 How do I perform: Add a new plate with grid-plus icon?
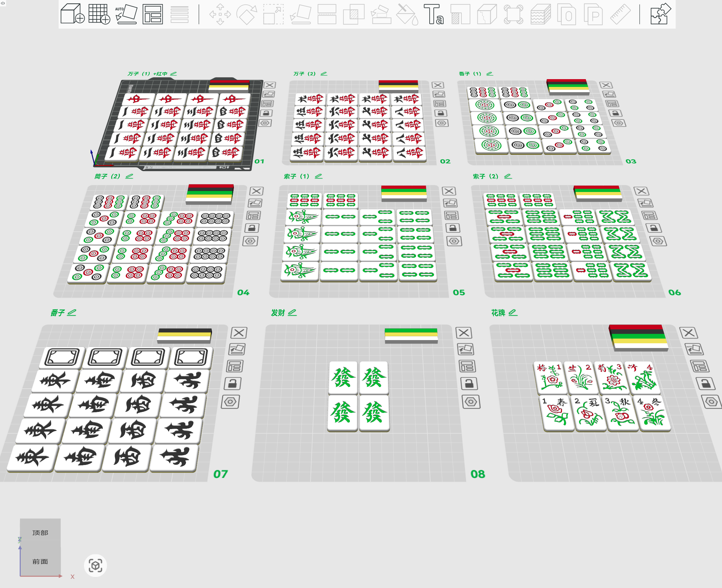tap(99, 14)
